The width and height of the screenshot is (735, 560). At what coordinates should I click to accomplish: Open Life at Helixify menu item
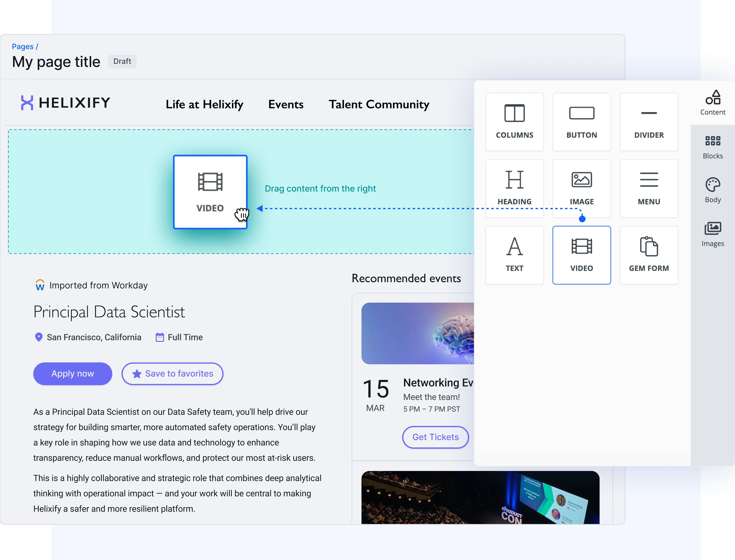pyautogui.click(x=204, y=104)
